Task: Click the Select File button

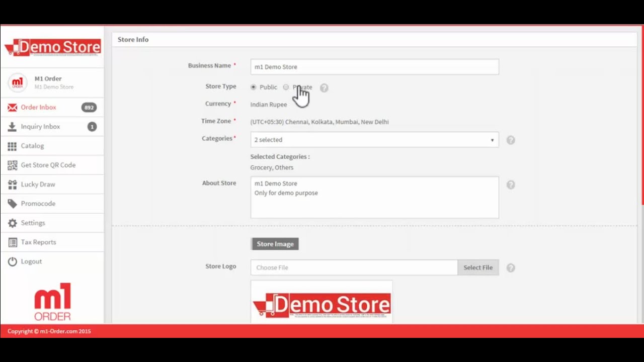Action: click(478, 267)
